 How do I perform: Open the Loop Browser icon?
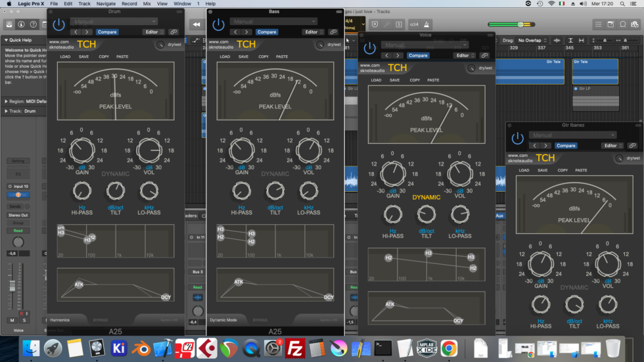623,24
